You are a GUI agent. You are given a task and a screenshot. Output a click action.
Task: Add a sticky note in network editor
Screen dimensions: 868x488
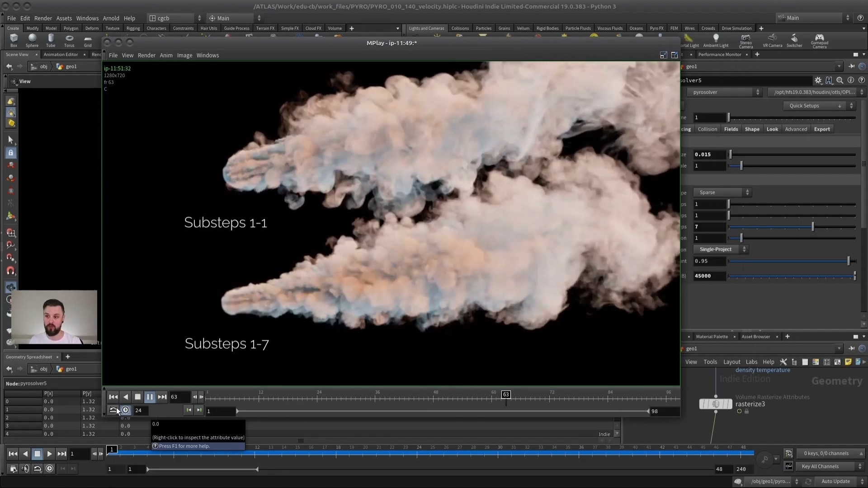coord(848,362)
